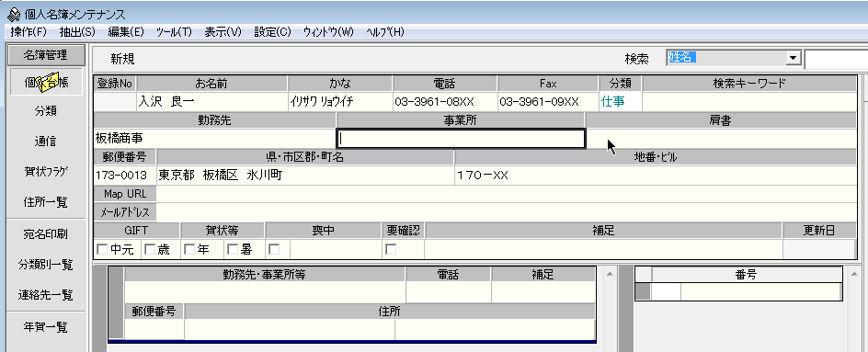Screen dimensions: 868x352
Task: Open 年賀一覧 from the sidebar
Action: coord(46,327)
